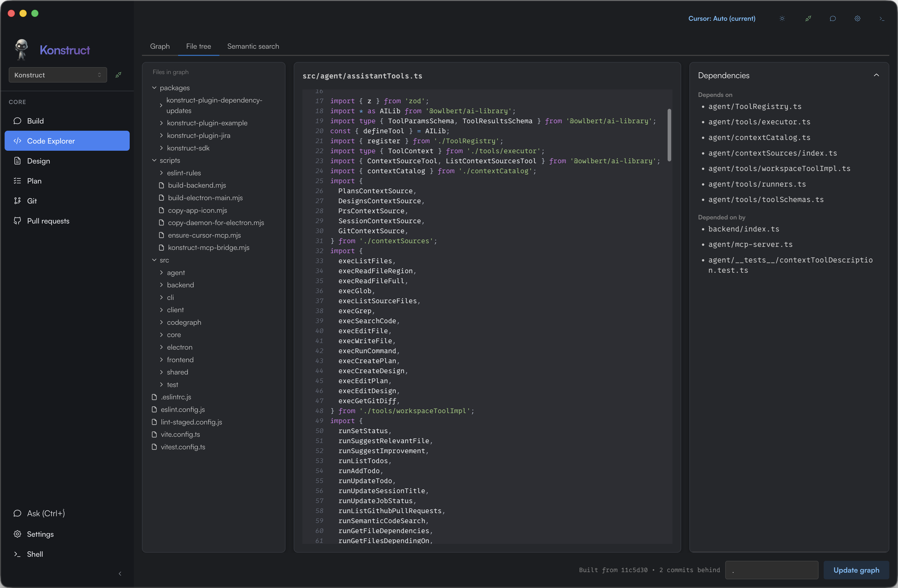Switch to the Graph tab
Image resolution: width=898 pixels, height=588 pixels.
click(x=160, y=46)
